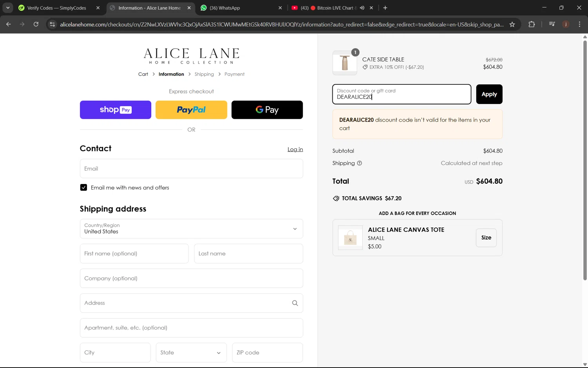Open a new browser tab
Viewport: 588px width, 368px height.
pyautogui.click(x=385, y=8)
